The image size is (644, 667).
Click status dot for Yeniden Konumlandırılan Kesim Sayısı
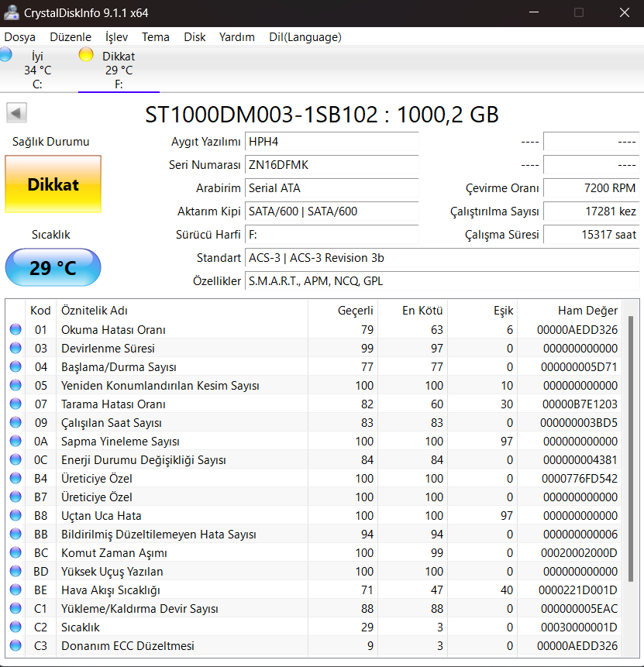15,385
